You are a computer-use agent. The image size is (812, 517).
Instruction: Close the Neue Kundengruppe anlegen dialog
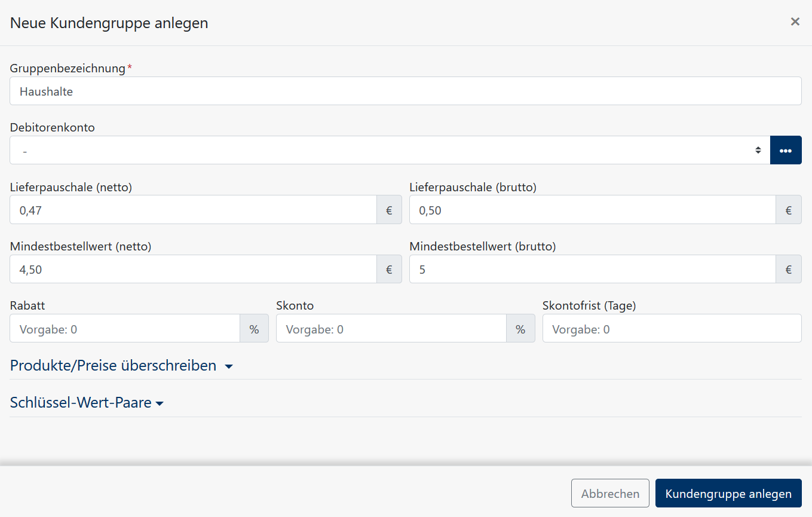(795, 22)
